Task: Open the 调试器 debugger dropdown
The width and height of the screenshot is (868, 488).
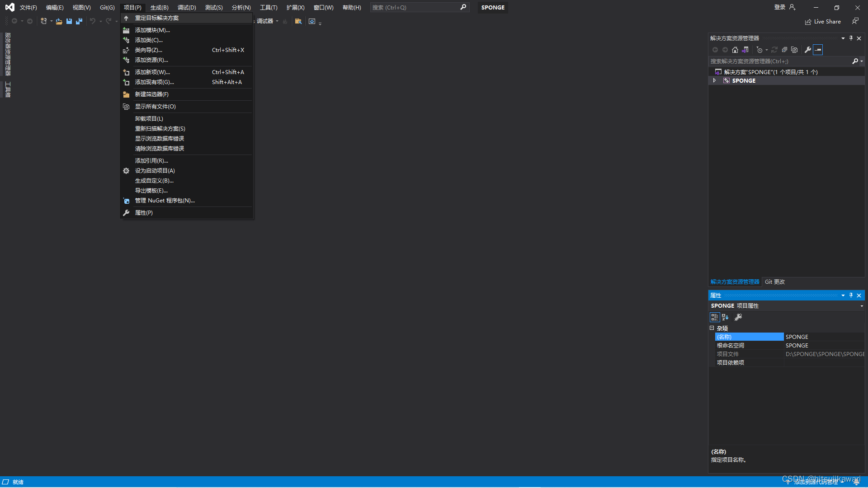Action: tap(277, 21)
